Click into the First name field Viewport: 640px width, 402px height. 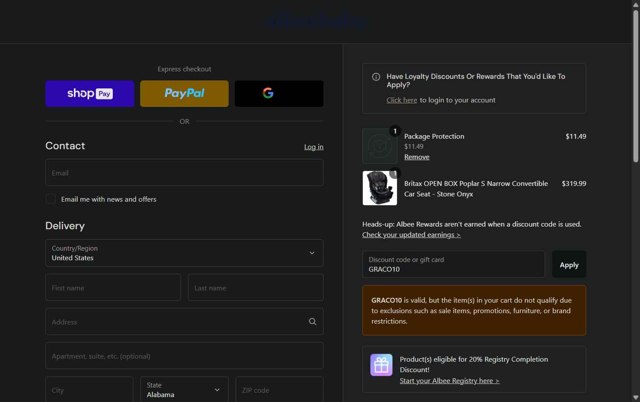click(113, 287)
